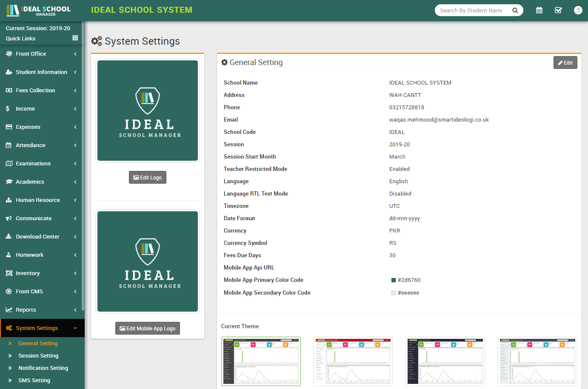Expand the Examinations menu chevron
The width and height of the screenshot is (588, 389).
75,163
